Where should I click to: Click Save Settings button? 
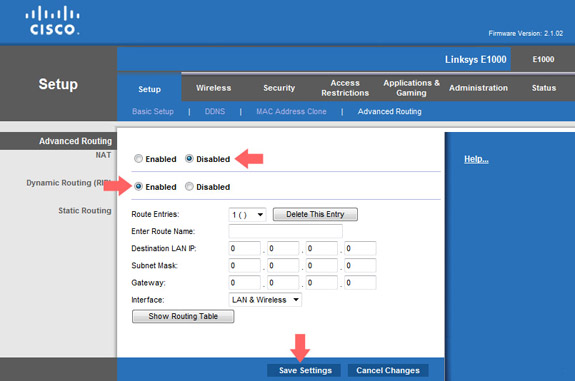point(305,370)
